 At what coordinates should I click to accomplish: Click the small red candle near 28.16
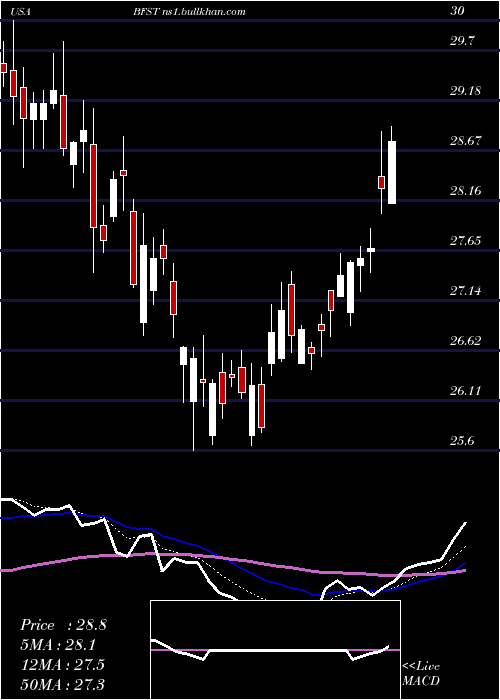coord(382,182)
